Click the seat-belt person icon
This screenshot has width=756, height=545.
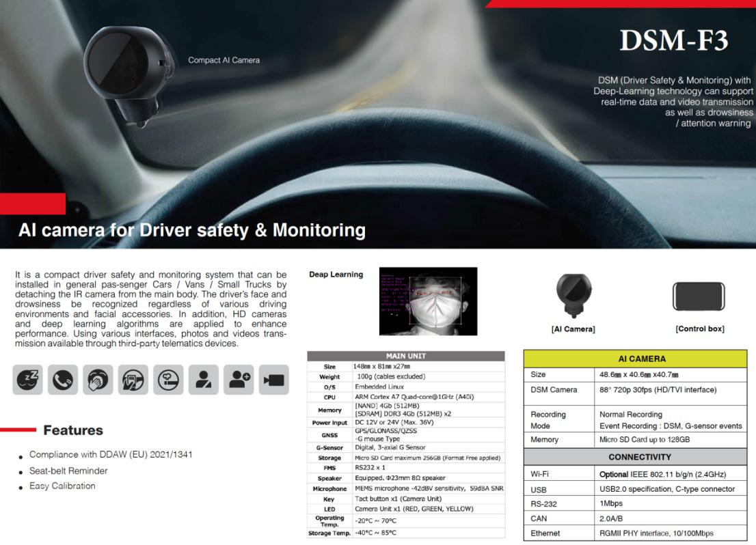click(204, 380)
